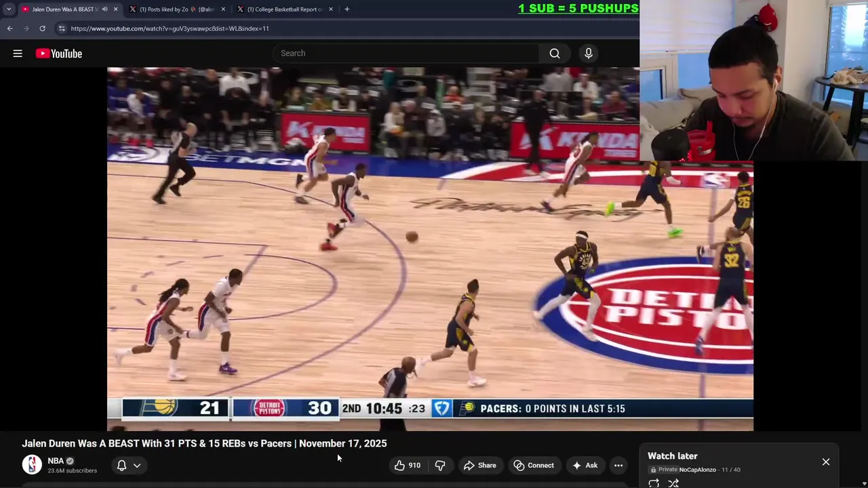Click the Connect button
Screen dimensions: 868x488
(534, 466)
